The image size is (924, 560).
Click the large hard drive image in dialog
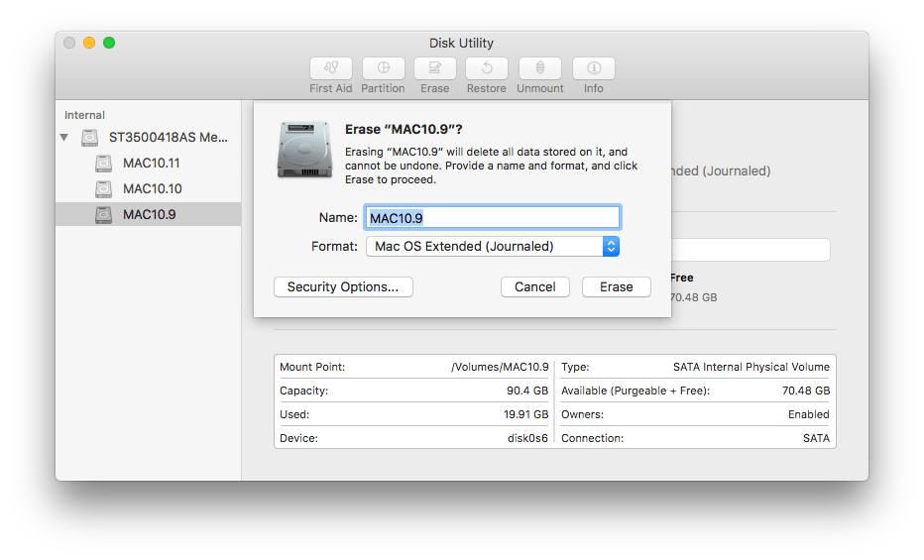tap(304, 149)
